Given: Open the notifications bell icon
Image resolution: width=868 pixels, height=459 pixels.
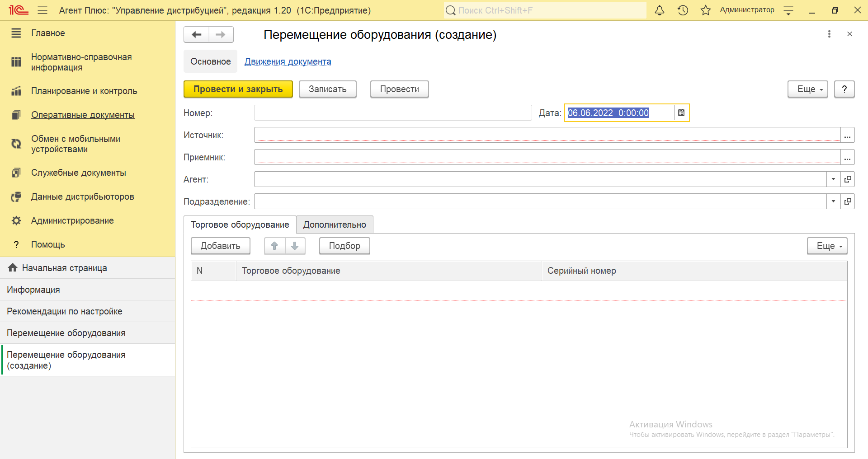Looking at the screenshot, I should [660, 10].
